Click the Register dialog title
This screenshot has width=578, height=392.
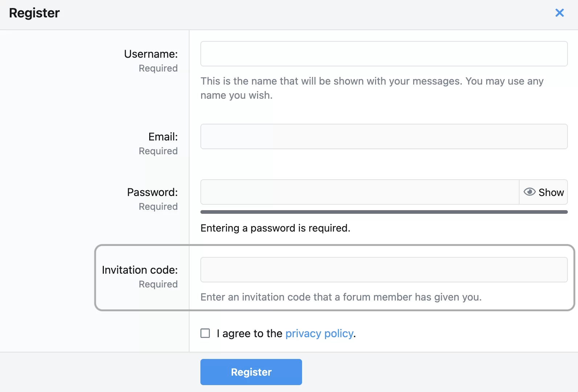34,13
